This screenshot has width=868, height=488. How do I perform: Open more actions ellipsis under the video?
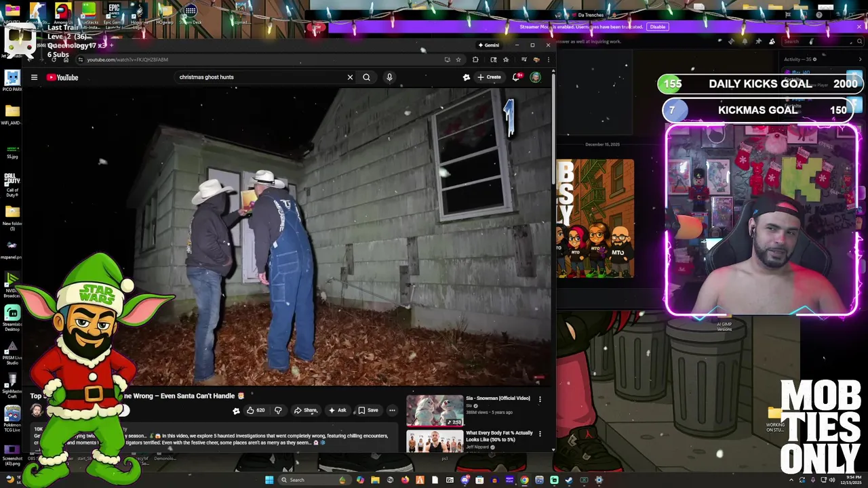[x=392, y=410]
